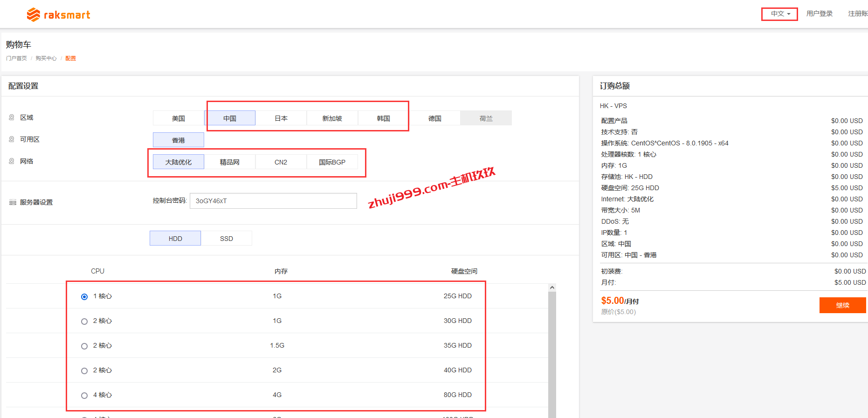
Task: Click the server settings icon
Action: [x=13, y=202]
